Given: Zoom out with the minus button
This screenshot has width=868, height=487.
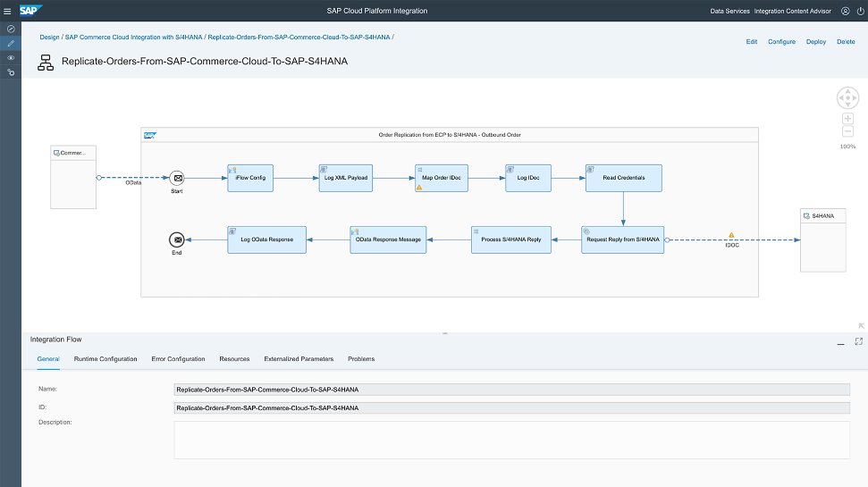Looking at the screenshot, I should 847,131.
